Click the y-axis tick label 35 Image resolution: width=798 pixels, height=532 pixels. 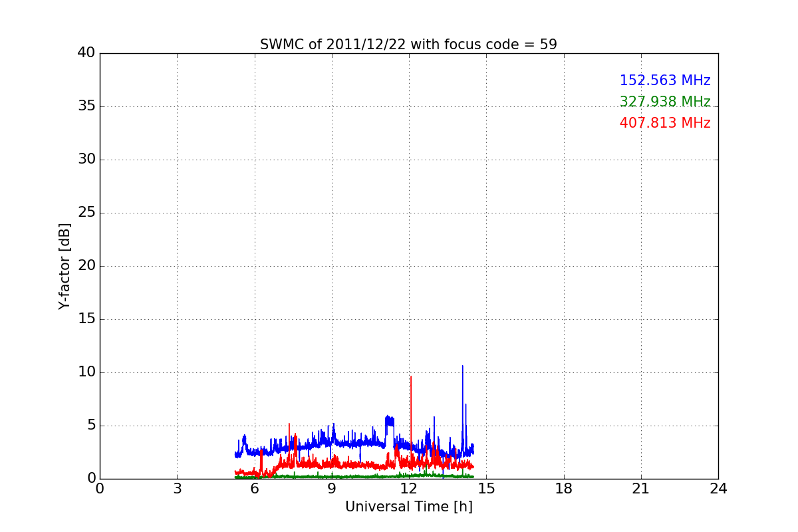(87, 106)
